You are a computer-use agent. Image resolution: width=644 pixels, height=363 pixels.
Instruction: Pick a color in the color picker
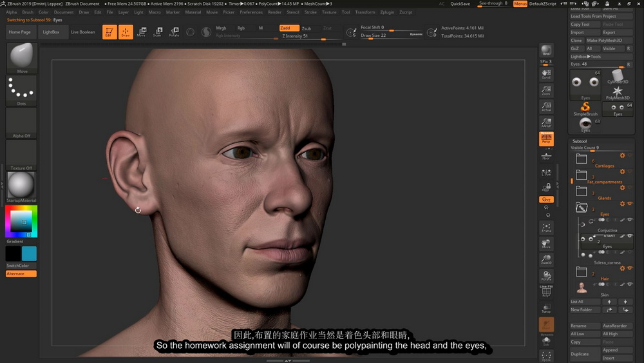[x=21, y=222]
